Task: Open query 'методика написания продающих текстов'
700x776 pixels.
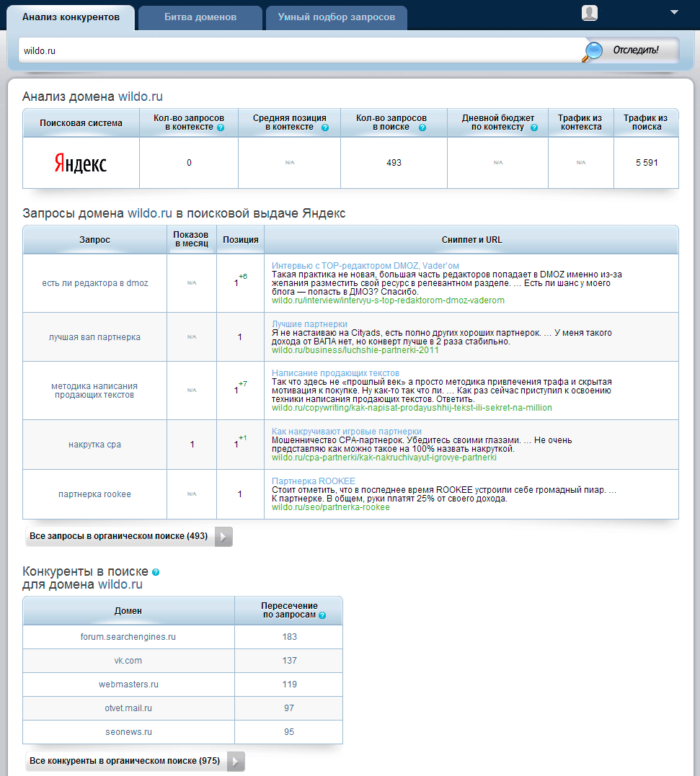Action: 94,391
